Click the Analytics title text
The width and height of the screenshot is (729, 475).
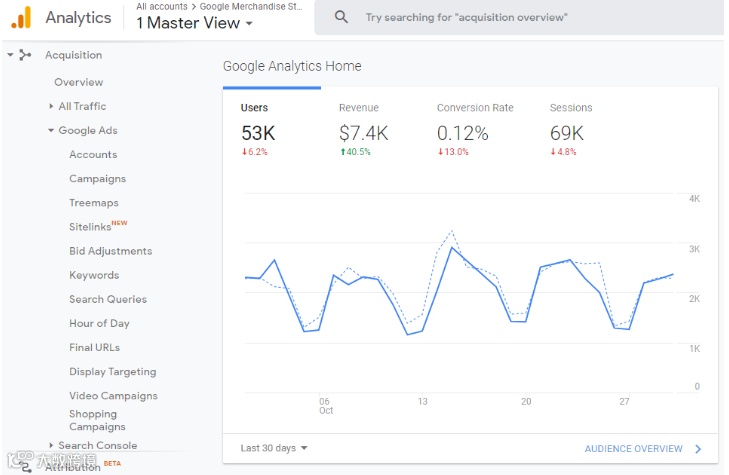tap(79, 18)
